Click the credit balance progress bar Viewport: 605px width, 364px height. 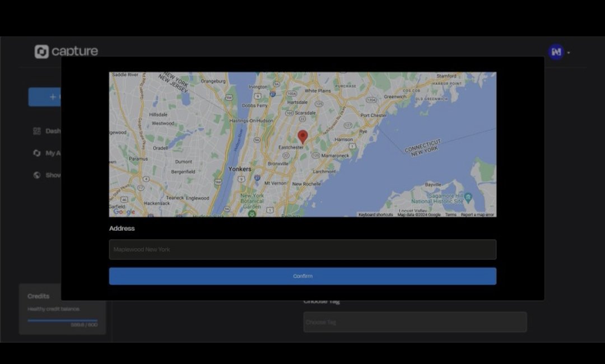click(63, 320)
